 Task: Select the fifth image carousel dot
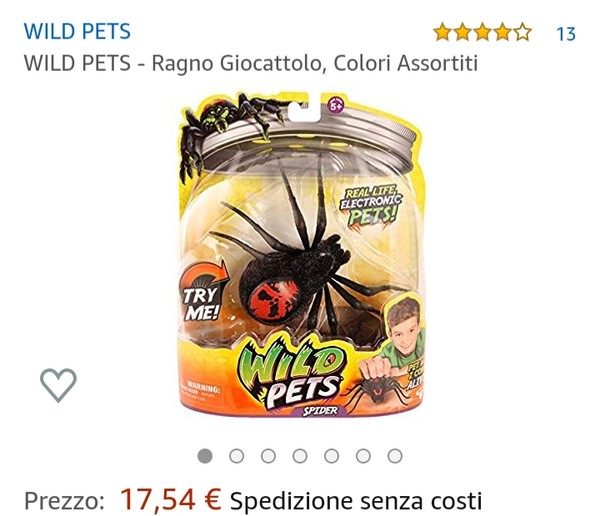coord(331,456)
